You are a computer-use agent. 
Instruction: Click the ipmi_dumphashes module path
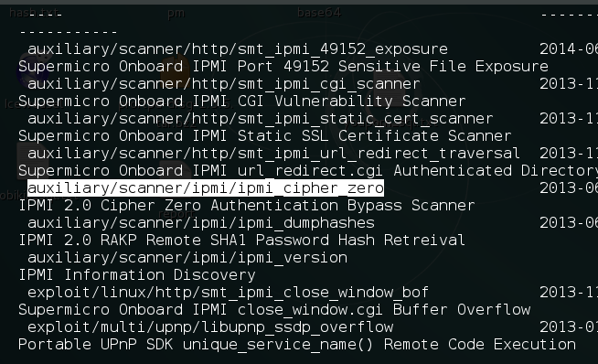pos(201,223)
